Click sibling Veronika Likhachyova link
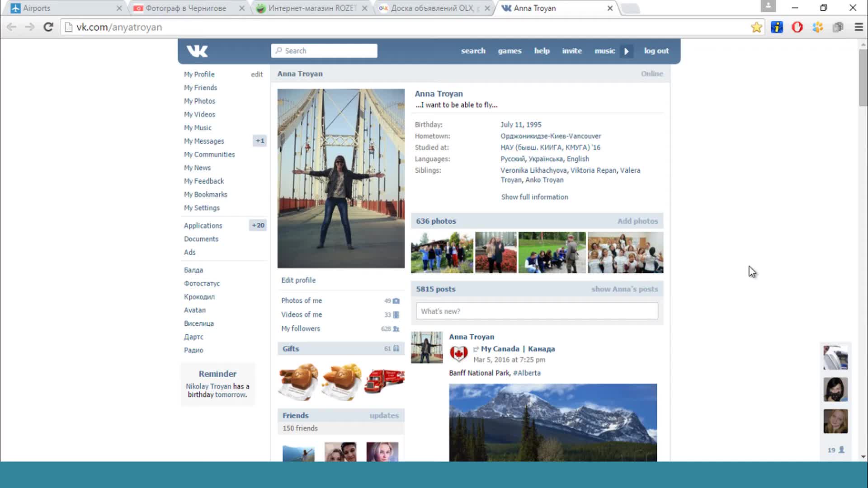Image resolution: width=868 pixels, height=488 pixels. point(533,170)
